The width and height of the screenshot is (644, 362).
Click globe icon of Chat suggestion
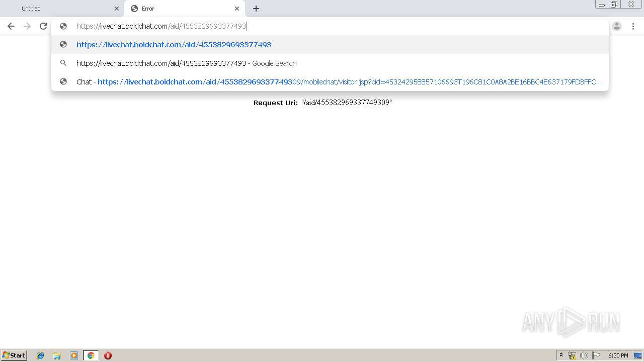(63, 82)
